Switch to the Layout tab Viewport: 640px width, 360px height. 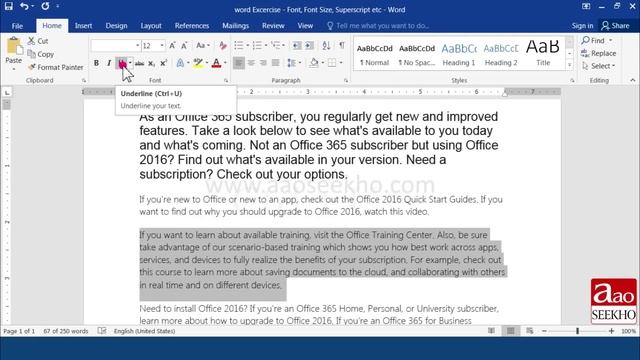pyautogui.click(x=151, y=26)
